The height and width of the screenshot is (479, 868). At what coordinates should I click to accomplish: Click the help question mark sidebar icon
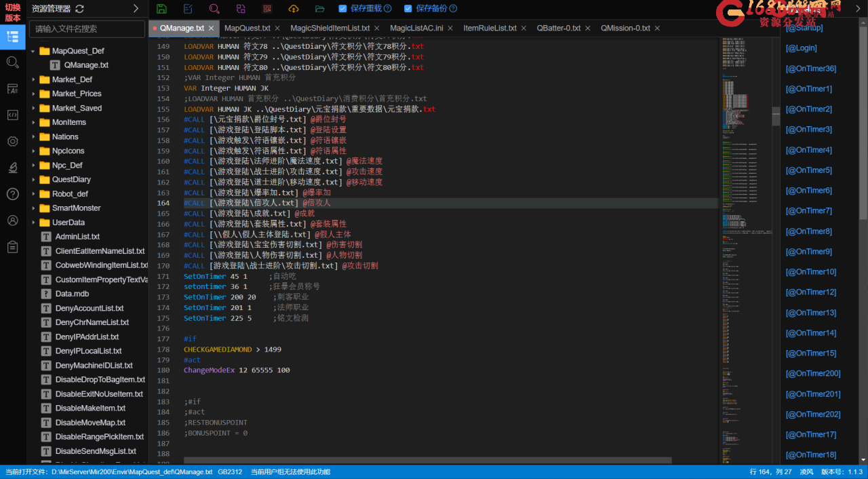[12, 194]
